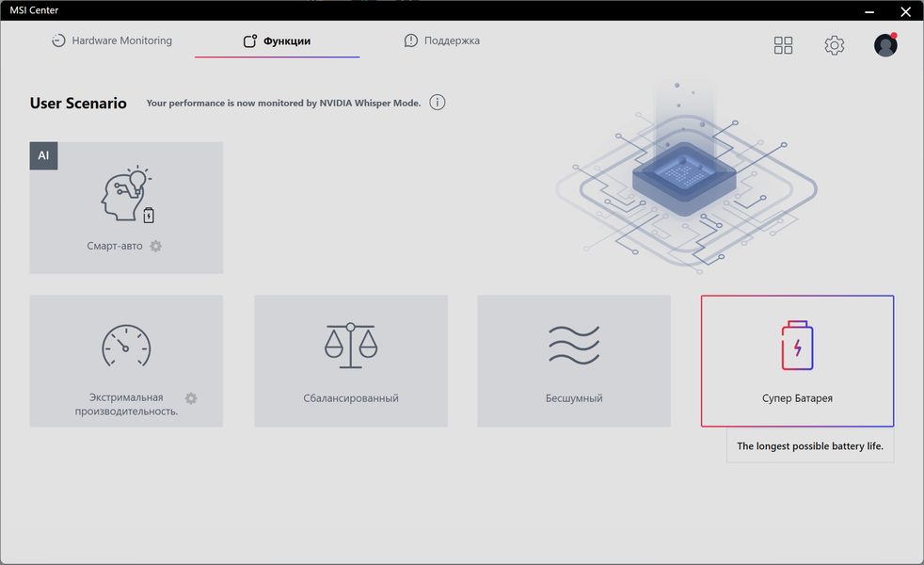Switch to the Функции tab
The image size is (924, 565).
277,40
